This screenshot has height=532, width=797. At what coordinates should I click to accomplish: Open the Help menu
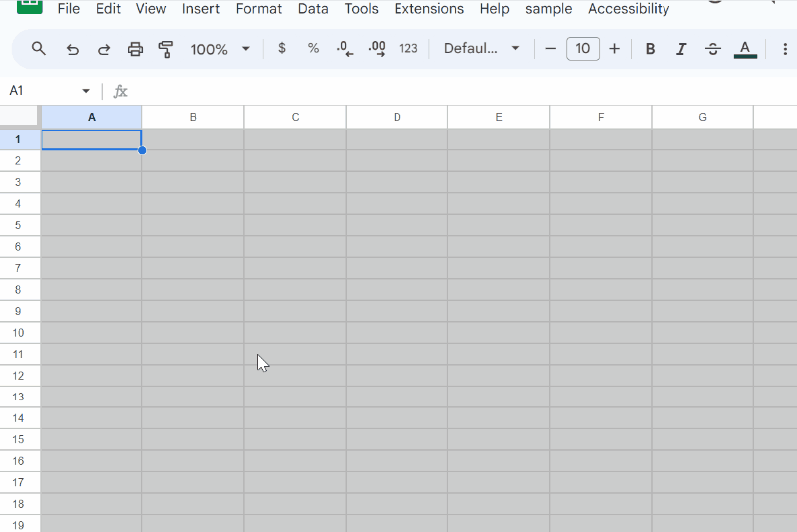click(494, 9)
